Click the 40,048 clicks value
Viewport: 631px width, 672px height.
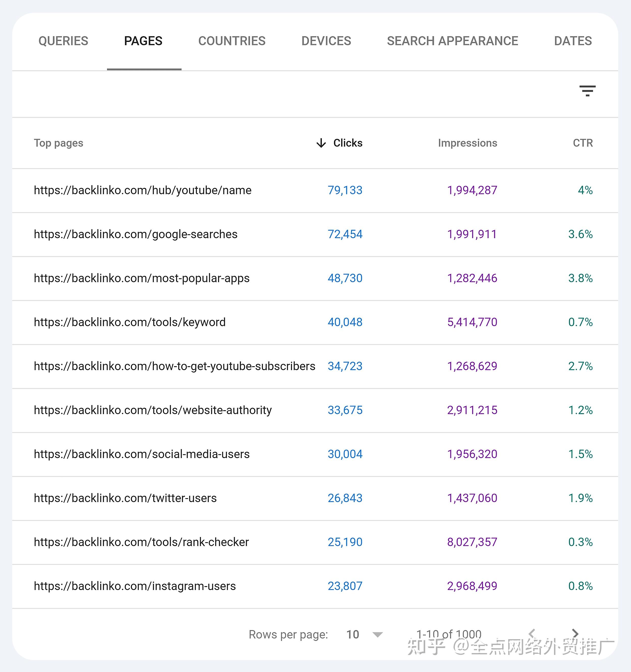click(x=345, y=322)
